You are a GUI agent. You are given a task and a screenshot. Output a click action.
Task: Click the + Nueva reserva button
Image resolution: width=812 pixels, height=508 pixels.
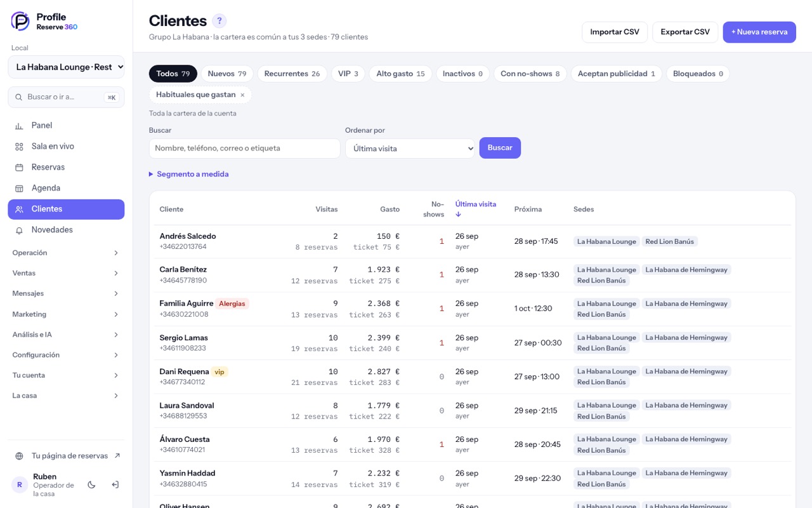[759, 32]
